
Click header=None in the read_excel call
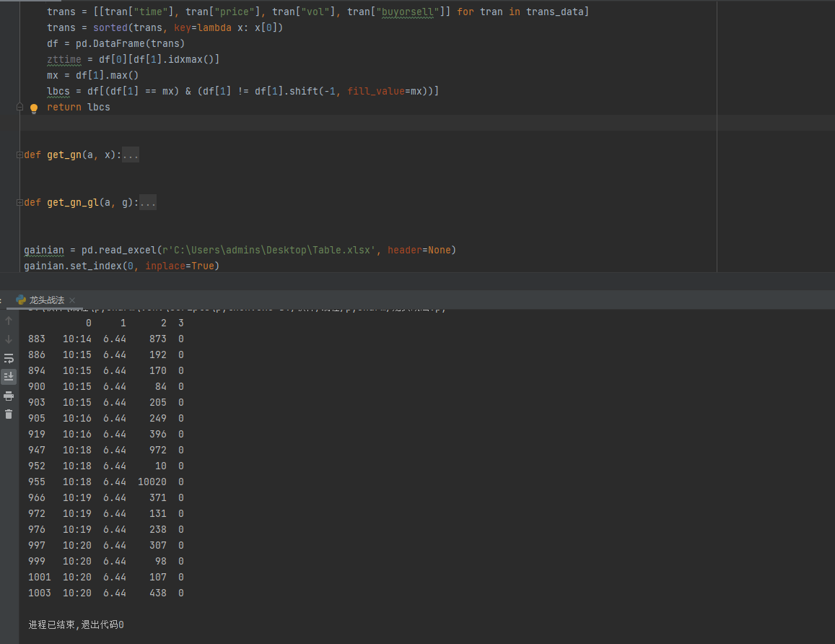point(419,251)
